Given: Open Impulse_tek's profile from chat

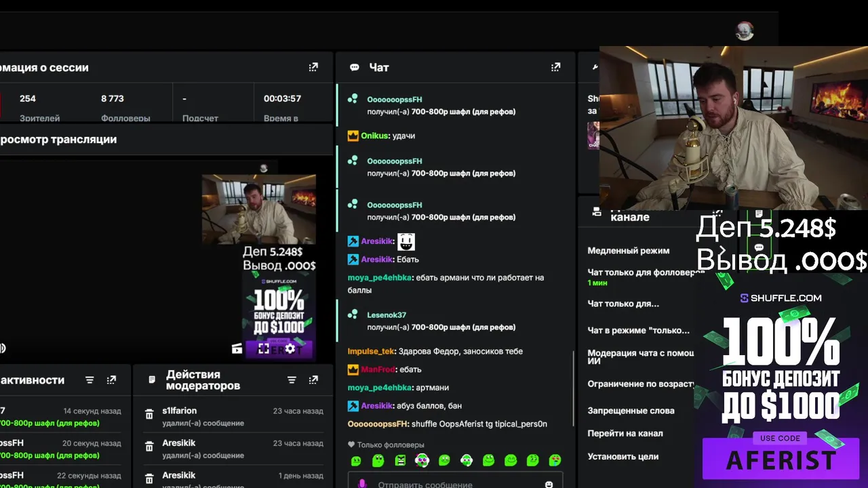Looking at the screenshot, I should click(371, 351).
